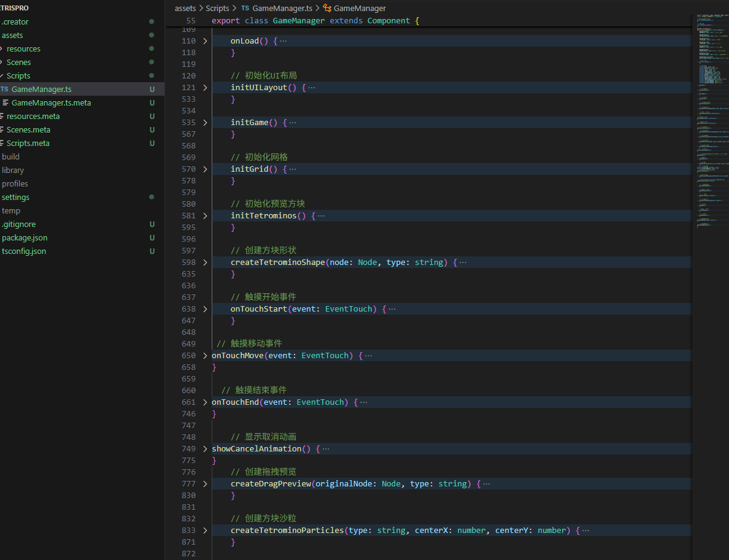
Task: Click the class symbol icon in the breadcrumb
Action: (327, 9)
